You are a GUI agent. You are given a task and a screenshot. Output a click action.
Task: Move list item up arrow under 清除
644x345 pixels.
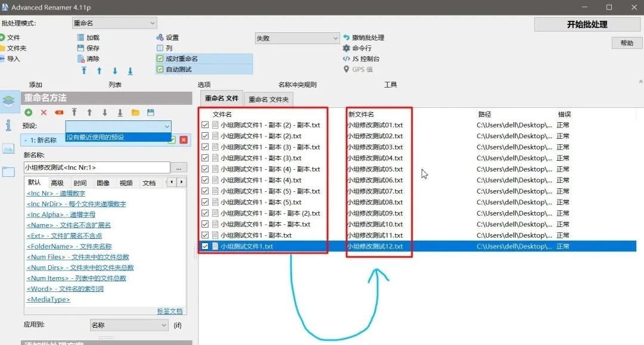[x=100, y=70]
